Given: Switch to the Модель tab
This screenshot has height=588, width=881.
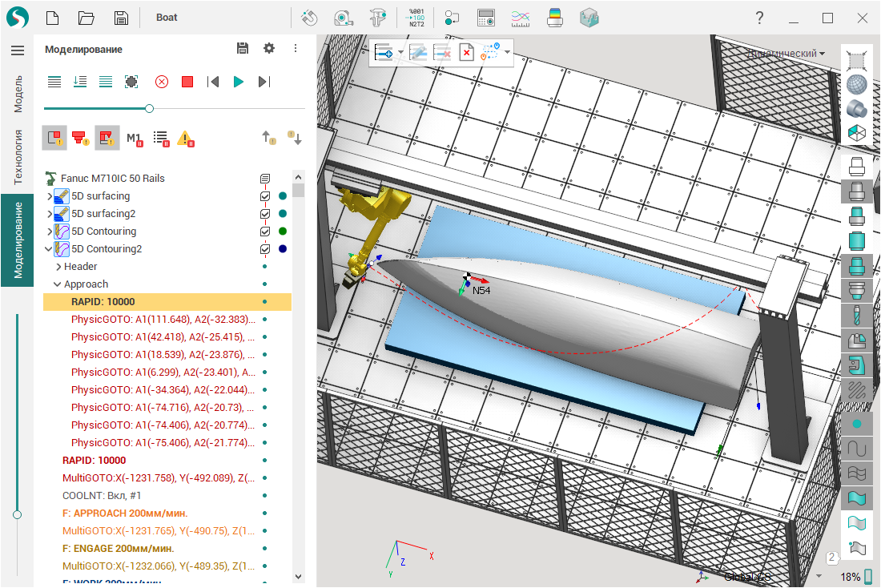Looking at the screenshot, I should (x=18, y=94).
